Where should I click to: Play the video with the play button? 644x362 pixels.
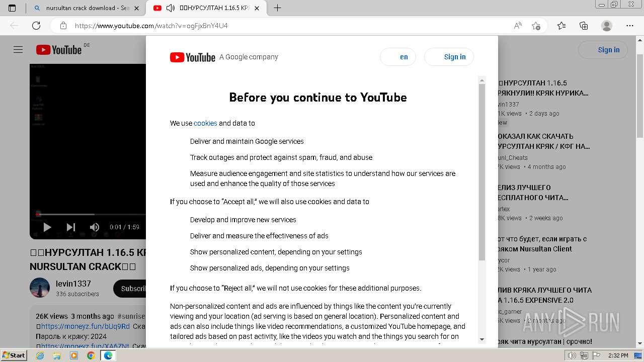pyautogui.click(x=47, y=227)
